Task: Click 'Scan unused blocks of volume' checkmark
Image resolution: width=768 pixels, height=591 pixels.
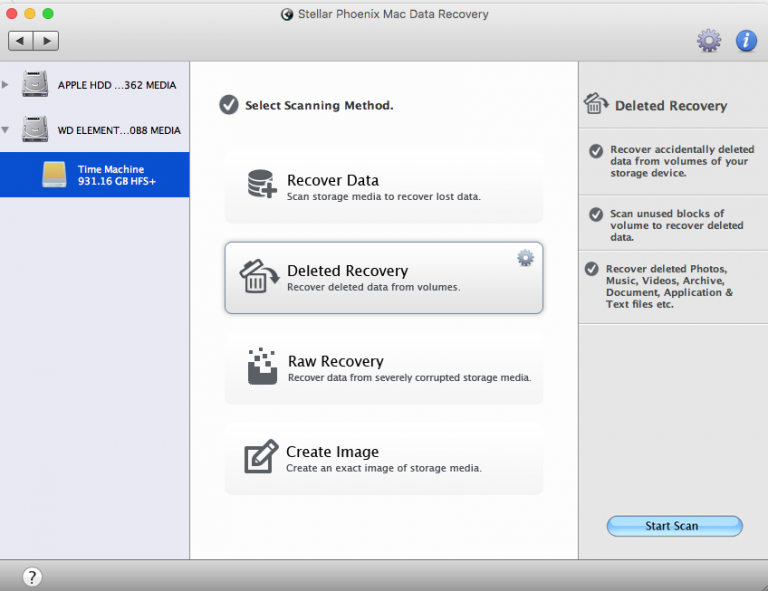Action: (596, 214)
